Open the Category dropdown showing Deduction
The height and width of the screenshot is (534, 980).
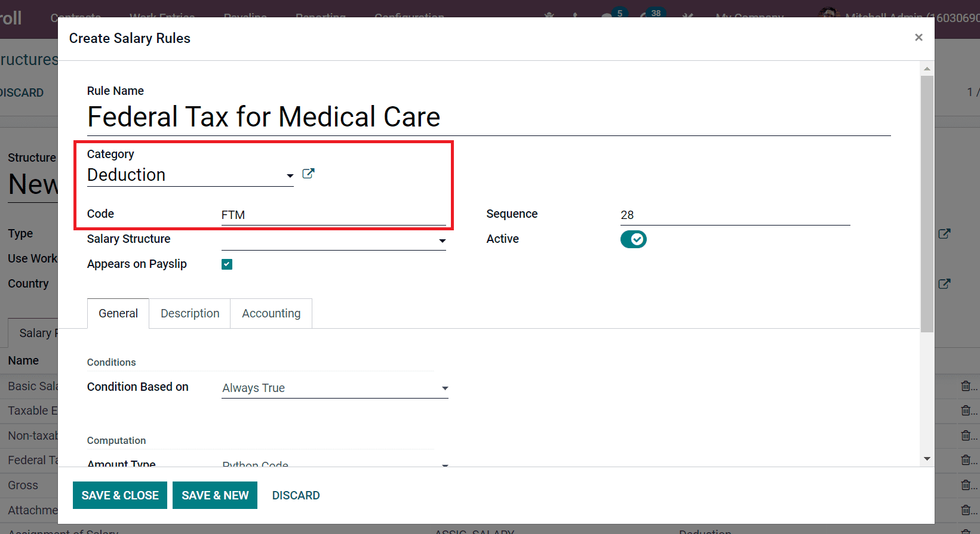pyautogui.click(x=190, y=175)
